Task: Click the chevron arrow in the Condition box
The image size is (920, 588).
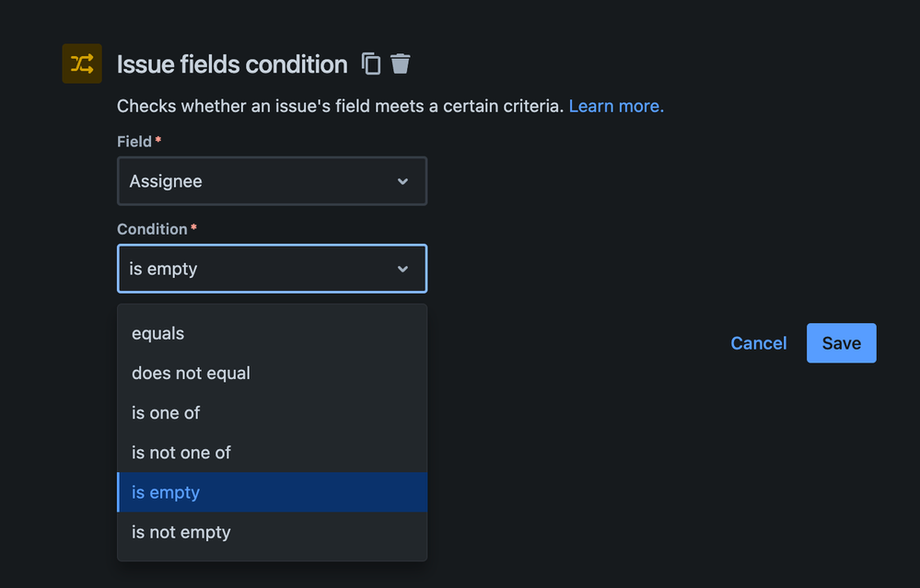Action: 402,269
